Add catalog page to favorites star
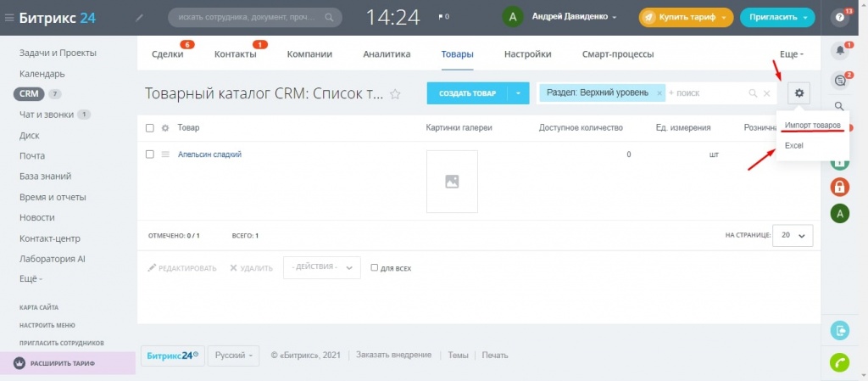The width and height of the screenshot is (868, 381). 395,94
